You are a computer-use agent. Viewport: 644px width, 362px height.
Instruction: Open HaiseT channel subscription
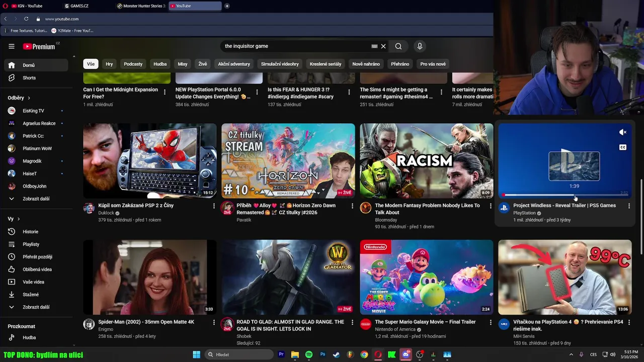36,173
